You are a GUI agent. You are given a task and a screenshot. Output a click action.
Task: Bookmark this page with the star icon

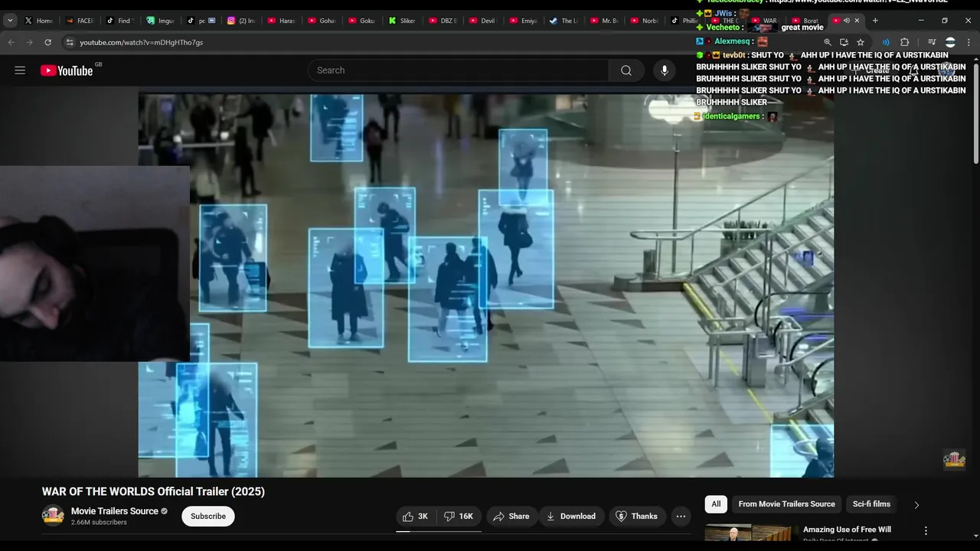click(x=861, y=42)
